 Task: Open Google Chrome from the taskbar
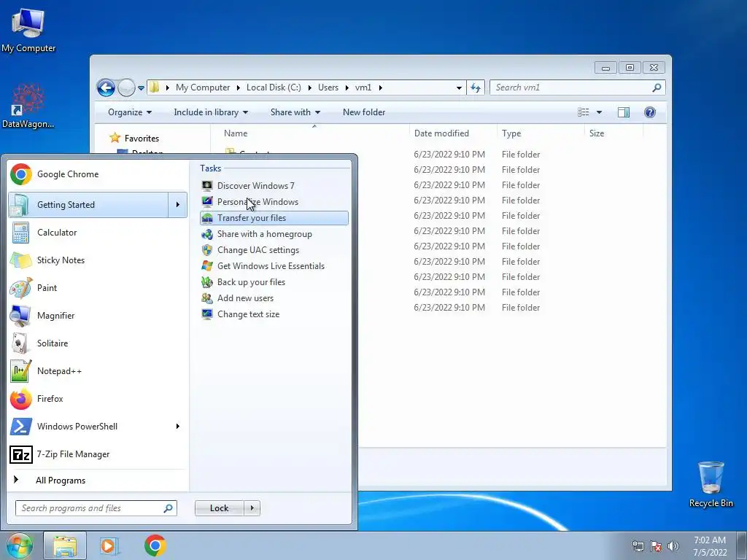155,545
